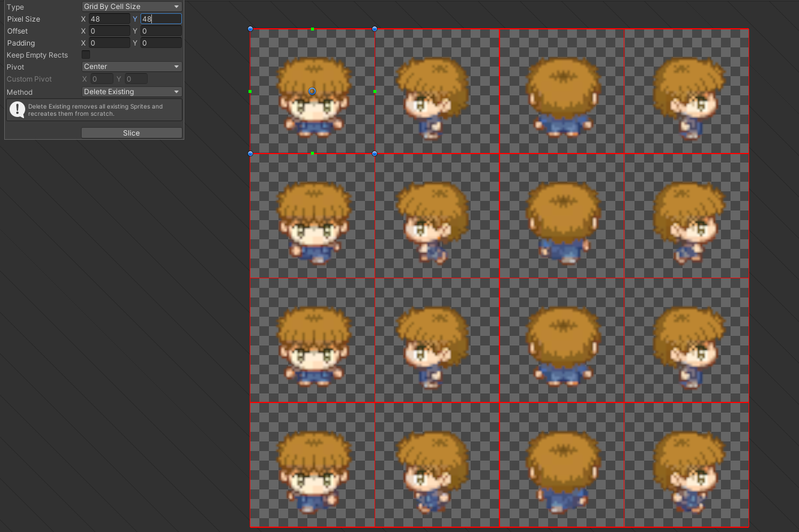Select the back-facing character sprite in the top row
The image size is (799, 532).
(x=563, y=96)
